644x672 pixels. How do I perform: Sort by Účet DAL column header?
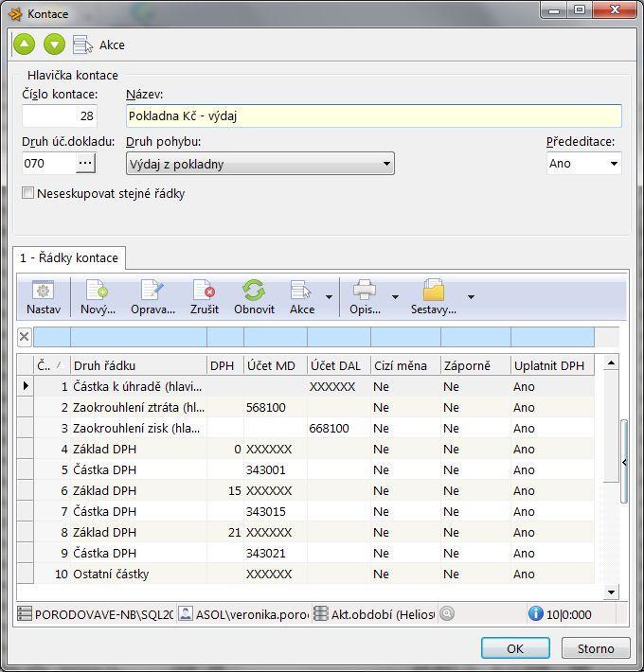(339, 365)
